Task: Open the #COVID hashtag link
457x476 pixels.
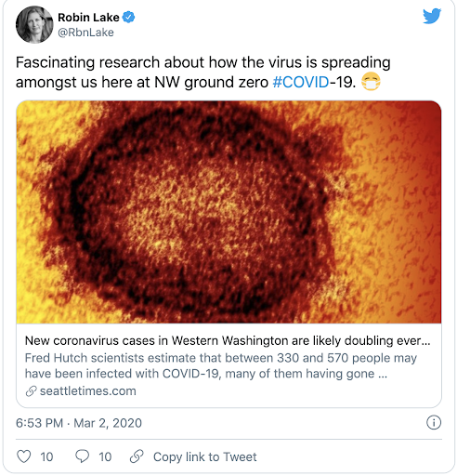Action: pos(301,82)
